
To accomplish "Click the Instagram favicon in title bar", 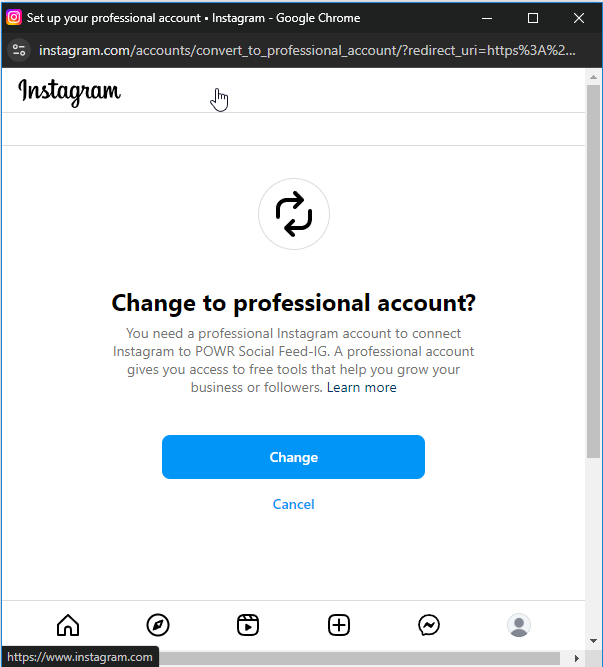I will 14,17.
